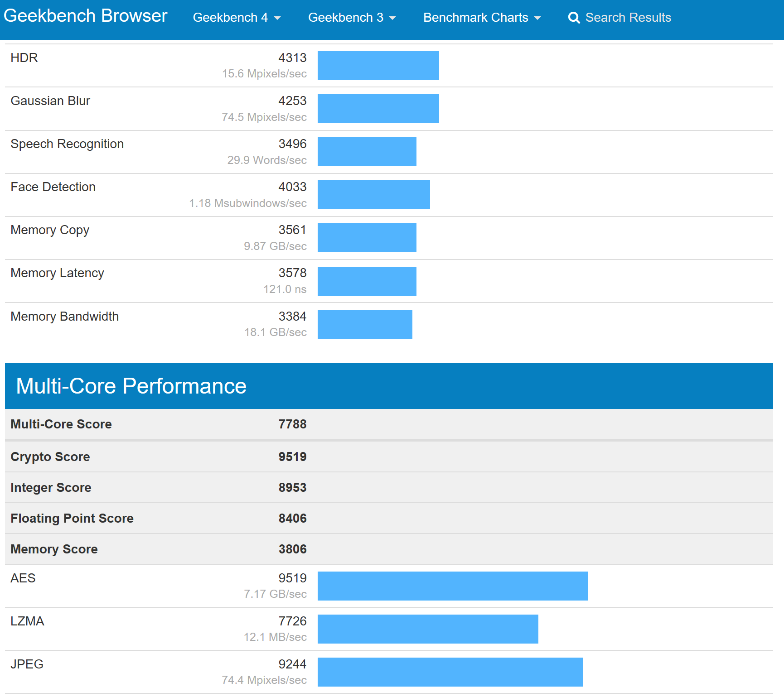Click the 121.0 ns value
Viewport: 784px width, 697px height.
(285, 289)
